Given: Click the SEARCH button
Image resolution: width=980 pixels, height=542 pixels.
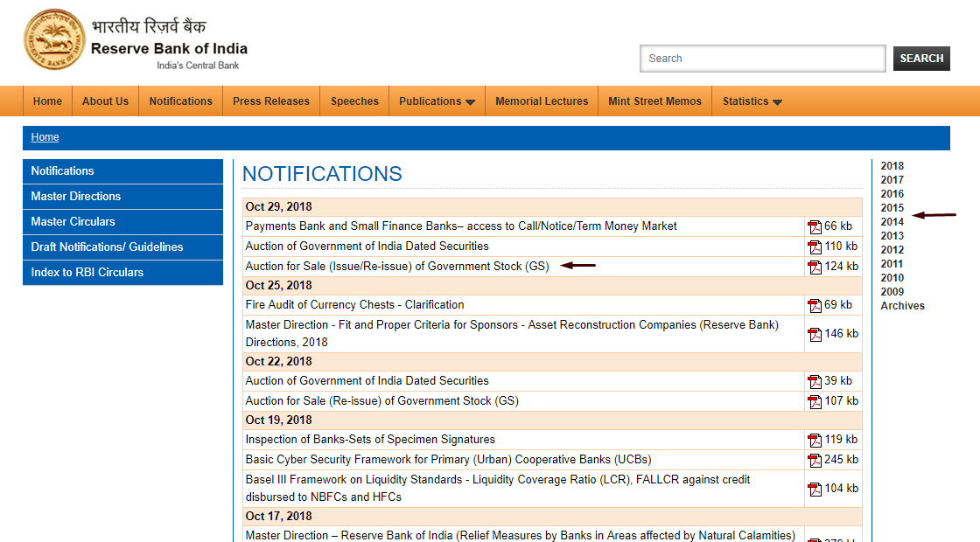Looking at the screenshot, I should pyautogui.click(x=921, y=58).
